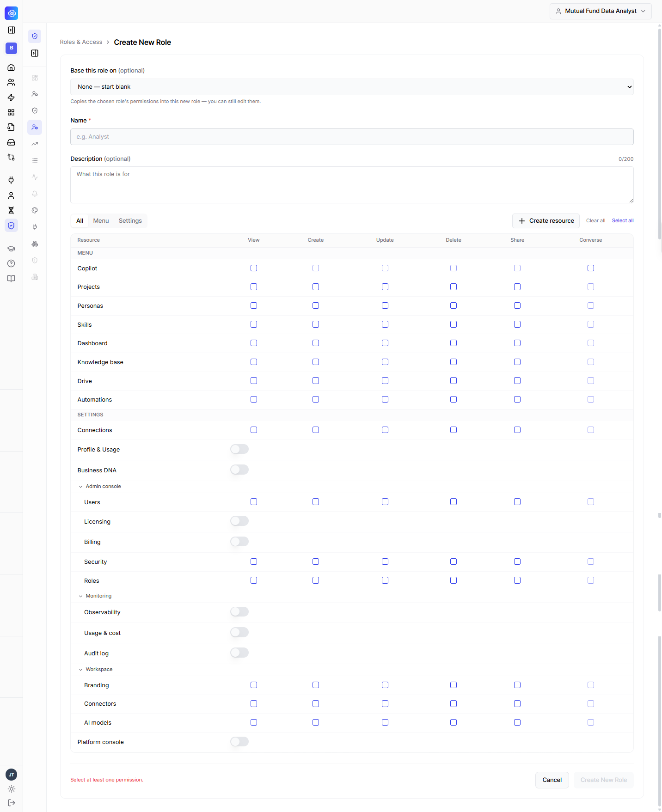Viewport: 662px width, 812px height.
Task: Click the JT user avatar
Action: [x=12, y=775]
